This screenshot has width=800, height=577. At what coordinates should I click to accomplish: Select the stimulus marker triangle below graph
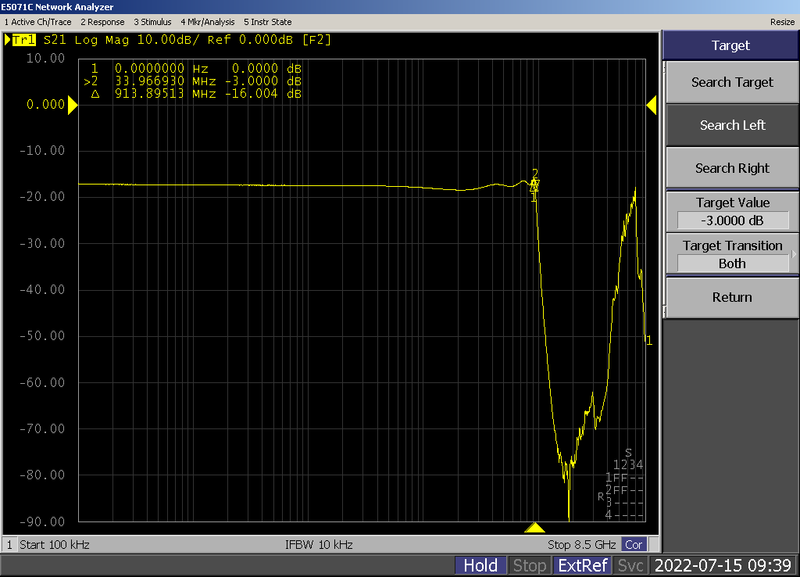click(534, 528)
